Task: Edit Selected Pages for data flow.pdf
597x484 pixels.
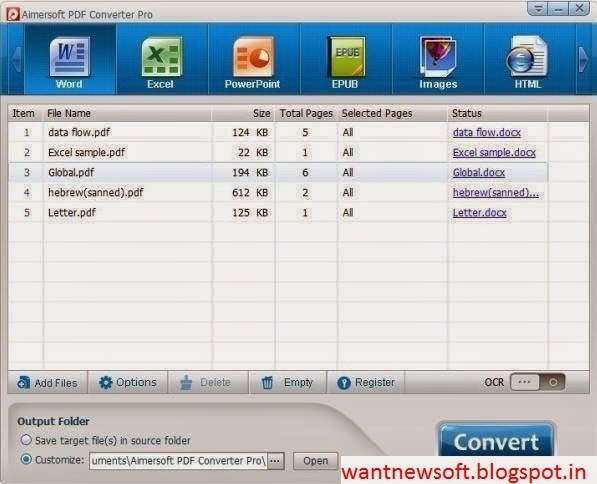Action: [393, 132]
